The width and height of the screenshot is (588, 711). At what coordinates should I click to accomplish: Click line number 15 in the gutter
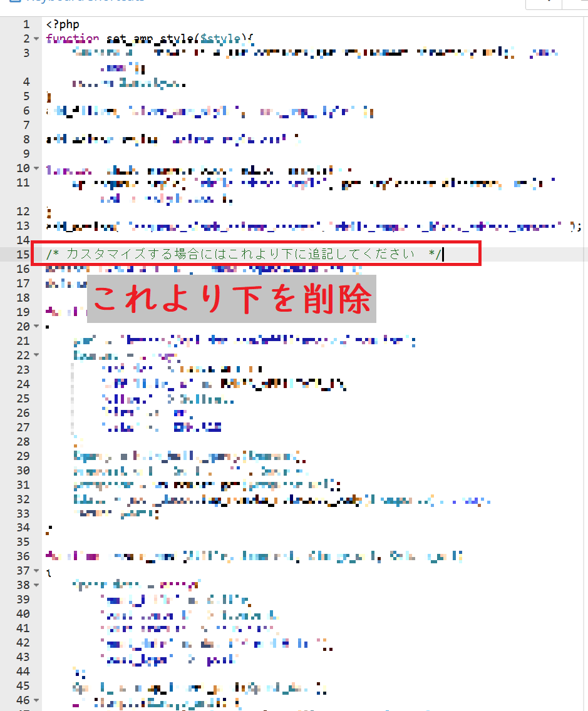coord(23,254)
